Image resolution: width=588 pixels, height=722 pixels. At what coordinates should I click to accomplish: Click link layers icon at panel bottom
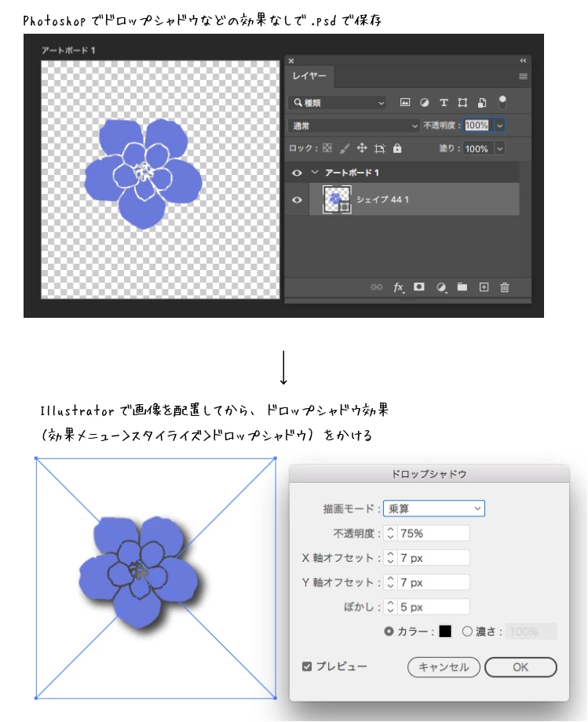376,287
